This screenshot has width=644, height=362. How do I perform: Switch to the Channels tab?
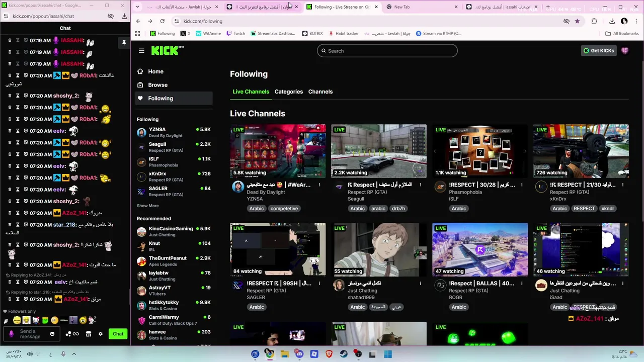pyautogui.click(x=320, y=92)
